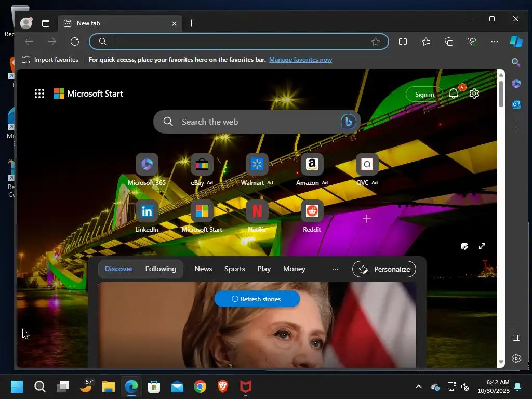Open sidebar search icon

coord(516,62)
